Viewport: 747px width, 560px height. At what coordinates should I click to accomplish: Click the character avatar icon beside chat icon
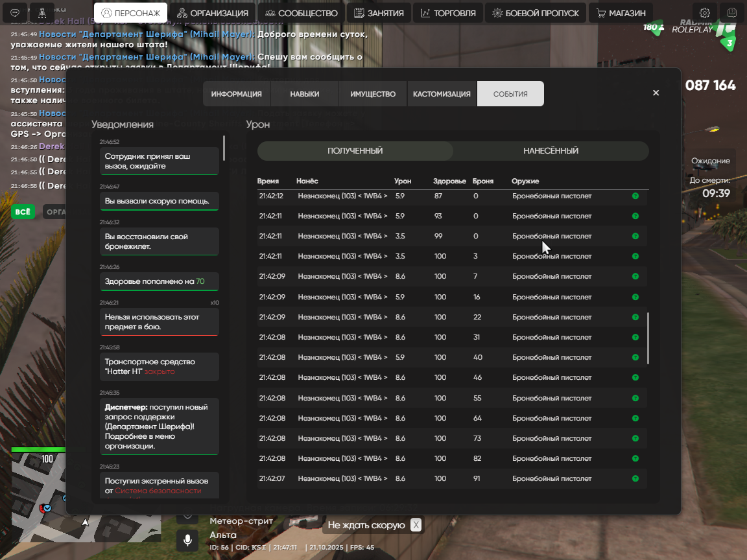[x=43, y=13]
